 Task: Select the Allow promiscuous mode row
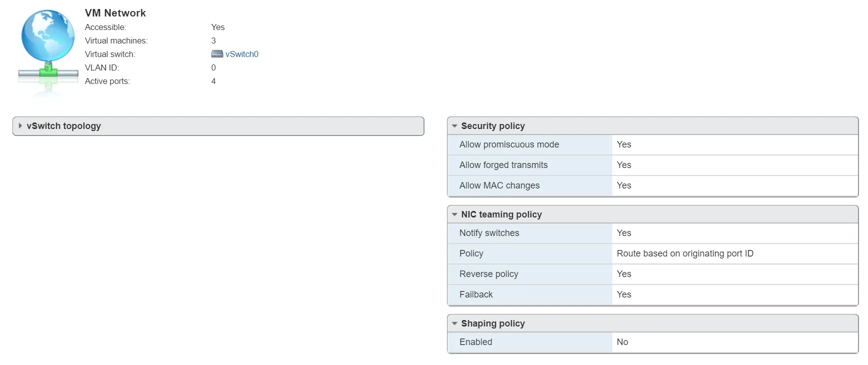click(x=509, y=144)
